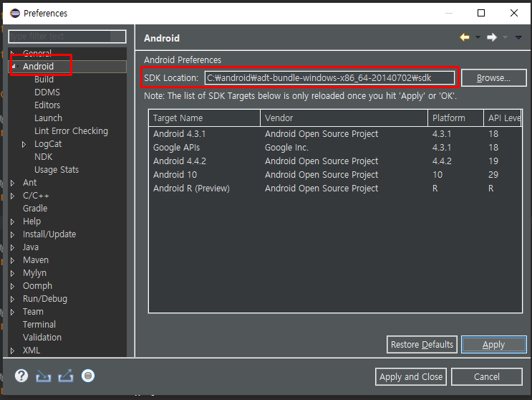Click the Apply button
Viewport: 532px width, 400px height.
(493, 345)
